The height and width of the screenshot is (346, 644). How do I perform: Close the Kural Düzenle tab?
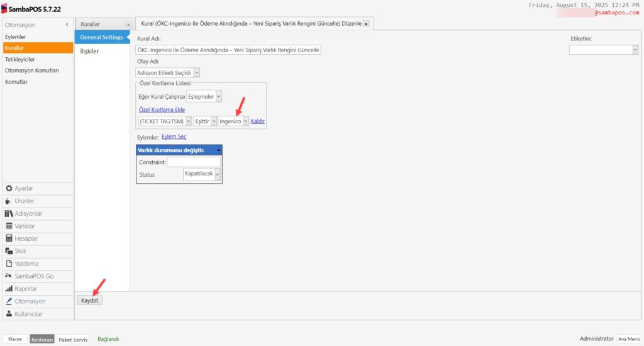[x=366, y=24]
